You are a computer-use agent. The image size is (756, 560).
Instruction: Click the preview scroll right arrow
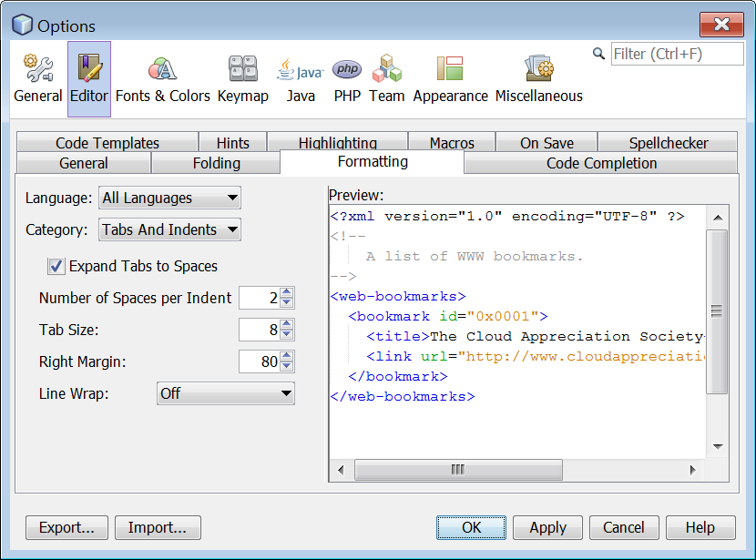[693, 470]
